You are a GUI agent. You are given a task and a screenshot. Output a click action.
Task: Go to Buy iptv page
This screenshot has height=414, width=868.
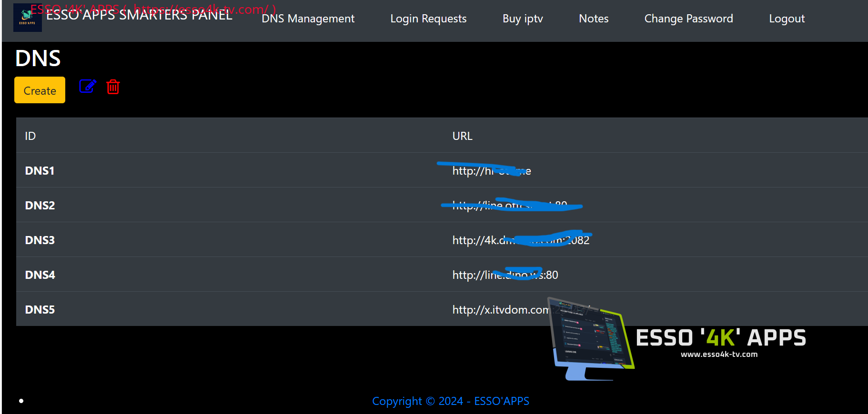tap(522, 19)
